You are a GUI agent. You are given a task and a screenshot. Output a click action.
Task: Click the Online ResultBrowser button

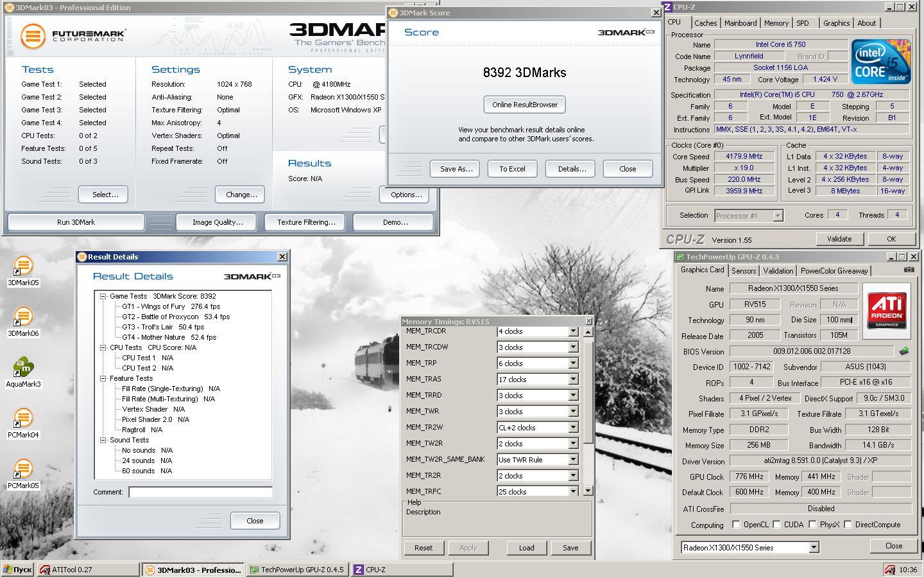coord(525,105)
